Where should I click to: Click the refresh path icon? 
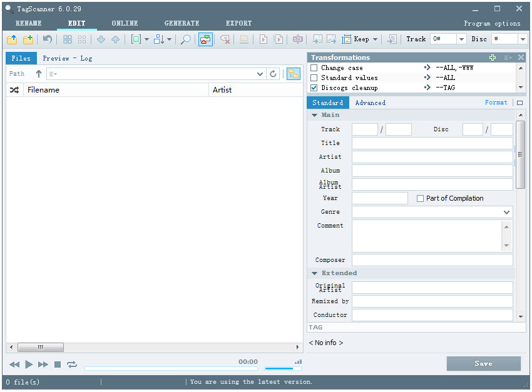pyautogui.click(x=273, y=74)
